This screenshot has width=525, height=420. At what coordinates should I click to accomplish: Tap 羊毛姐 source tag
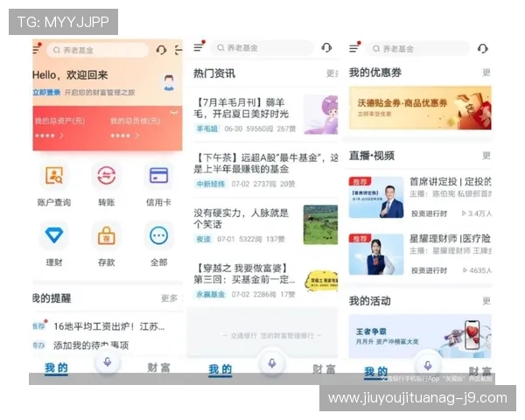pyautogui.click(x=206, y=129)
